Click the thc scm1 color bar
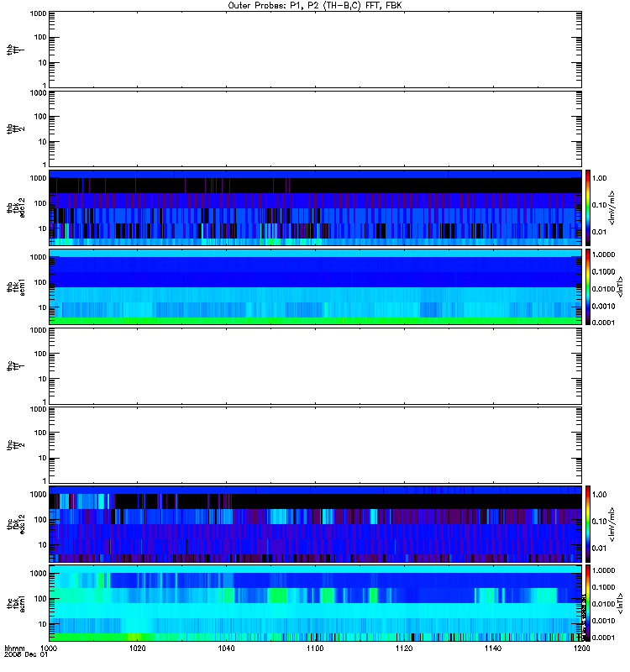Image resolution: width=630 pixels, height=672 pixels. pos(588,603)
